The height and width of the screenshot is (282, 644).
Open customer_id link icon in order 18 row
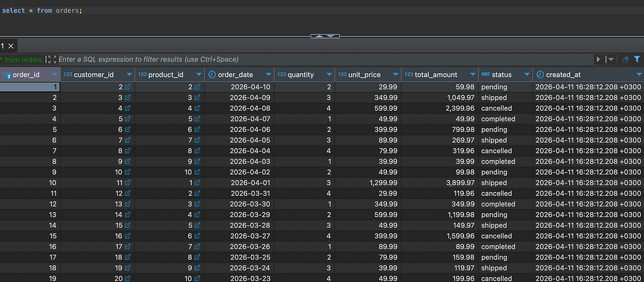coord(127,268)
